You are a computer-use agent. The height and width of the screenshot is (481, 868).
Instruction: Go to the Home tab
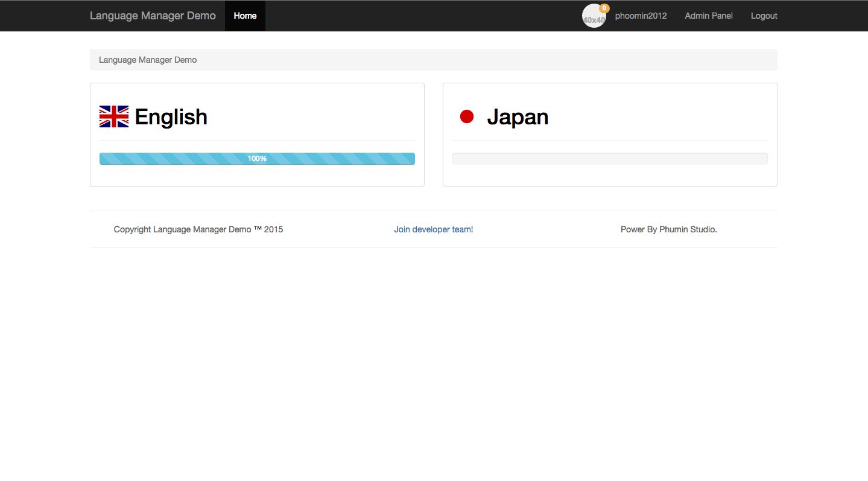(245, 16)
